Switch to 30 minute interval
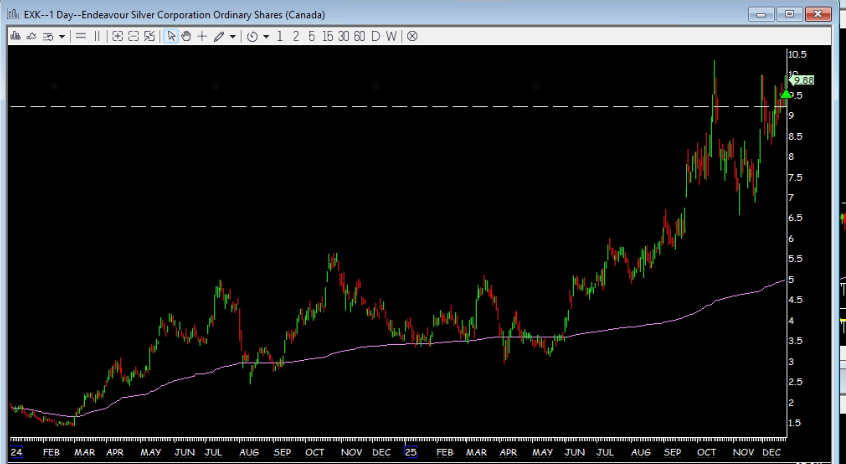The height and width of the screenshot is (464, 846). click(344, 36)
